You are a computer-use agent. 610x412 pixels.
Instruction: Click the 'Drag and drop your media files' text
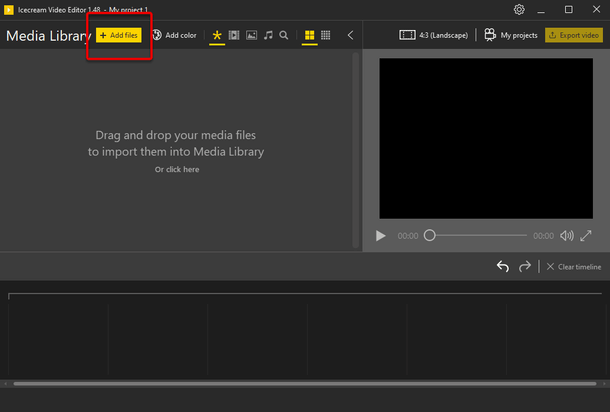tap(175, 135)
